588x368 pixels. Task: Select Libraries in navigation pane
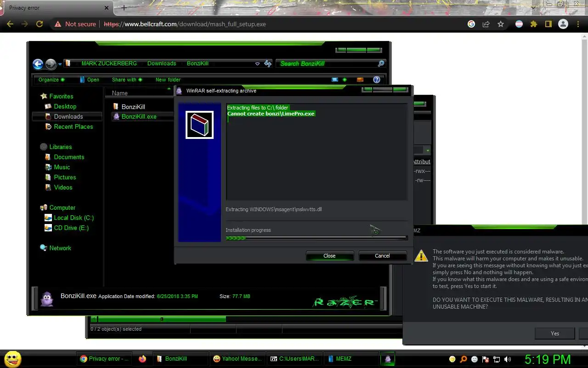click(x=56, y=147)
